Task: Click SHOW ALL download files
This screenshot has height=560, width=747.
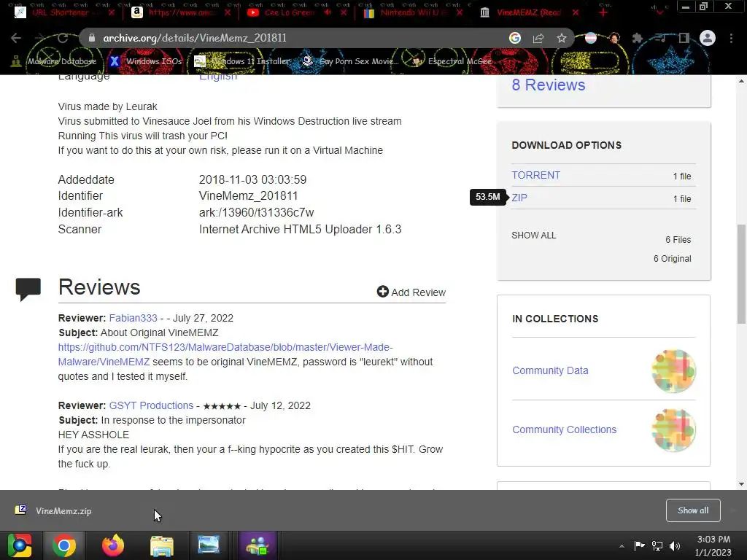Action: (533, 236)
